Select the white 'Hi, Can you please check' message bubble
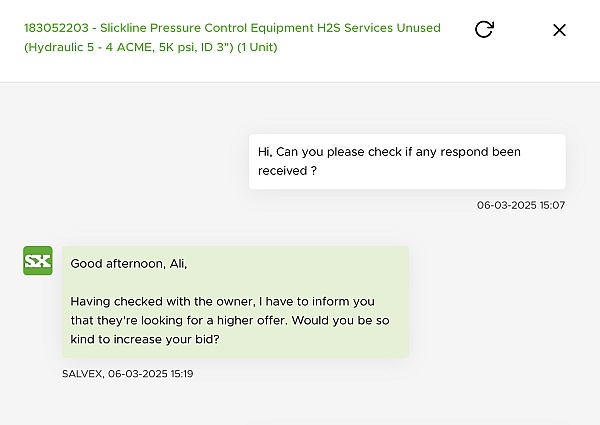This screenshot has width=600, height=425. (x=407, y=161)
